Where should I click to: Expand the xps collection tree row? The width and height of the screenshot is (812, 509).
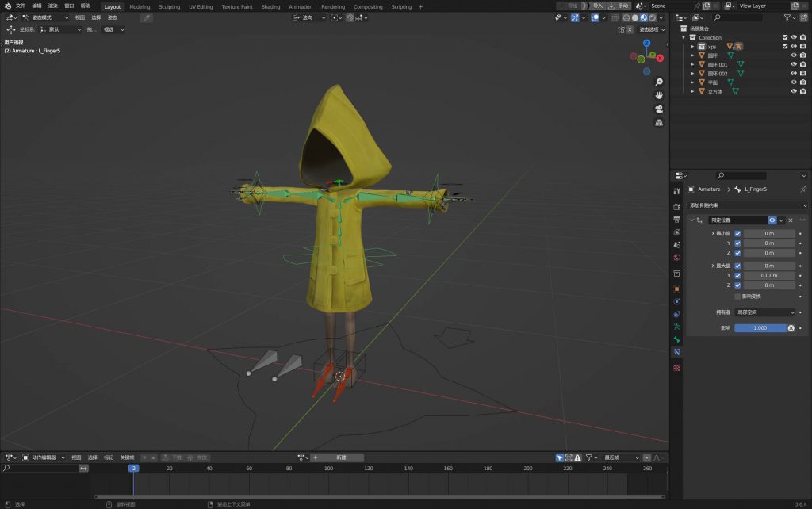[692, 47]
